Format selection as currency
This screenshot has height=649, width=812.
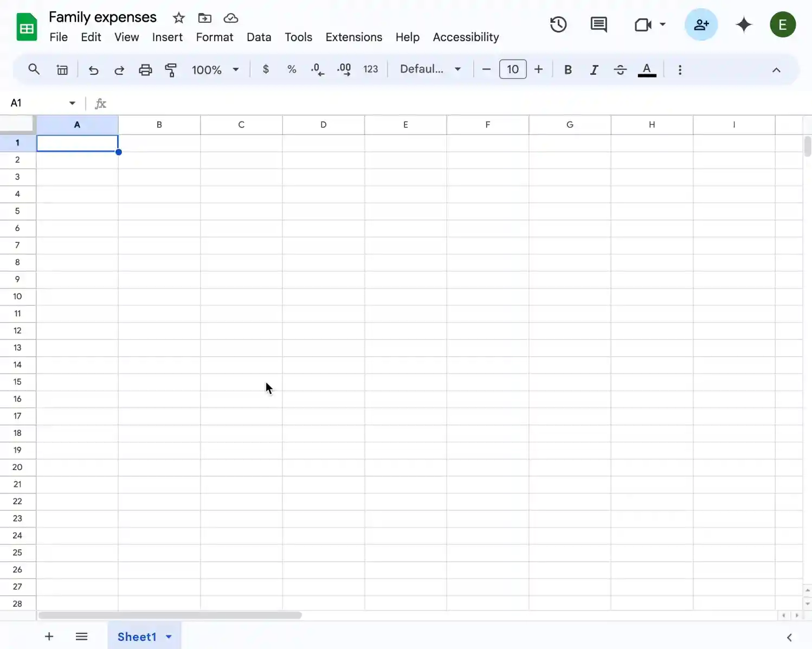265,69
